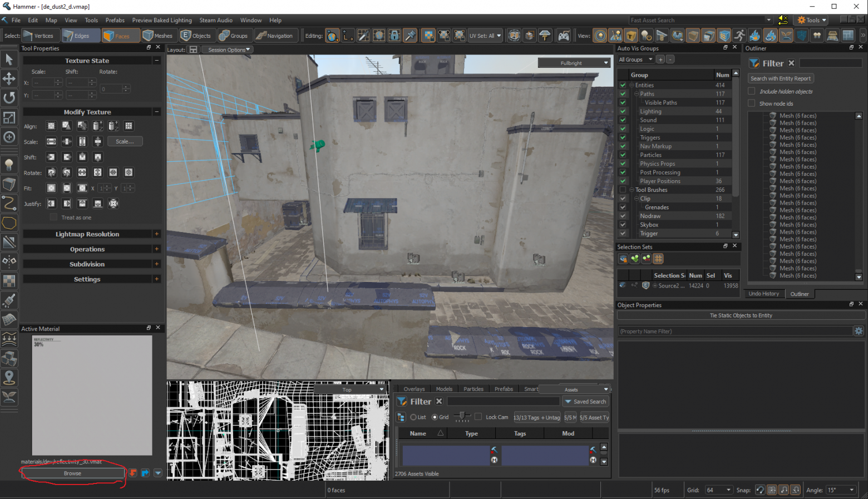Open Preview Baked Lighting menu
868x499 pixels.
point(162,20)
